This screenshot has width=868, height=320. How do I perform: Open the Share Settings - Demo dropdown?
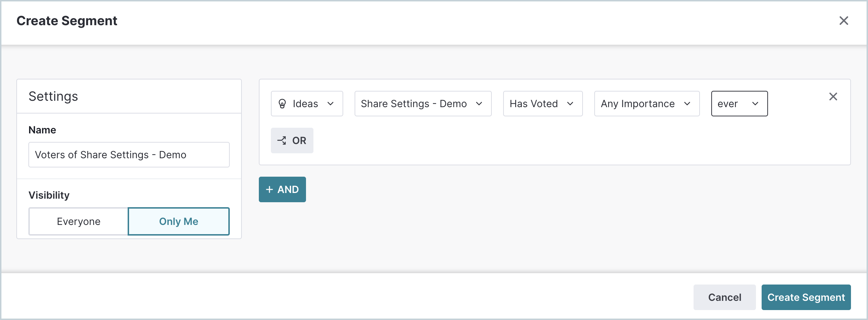(423, 104)
